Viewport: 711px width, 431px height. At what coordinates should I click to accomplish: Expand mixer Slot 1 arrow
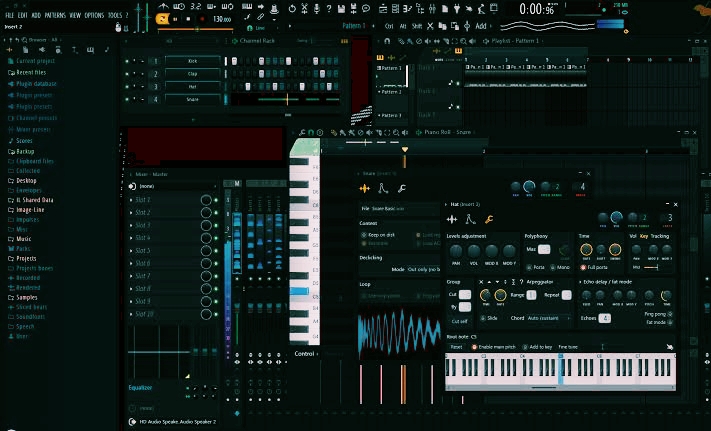[131, 200]
